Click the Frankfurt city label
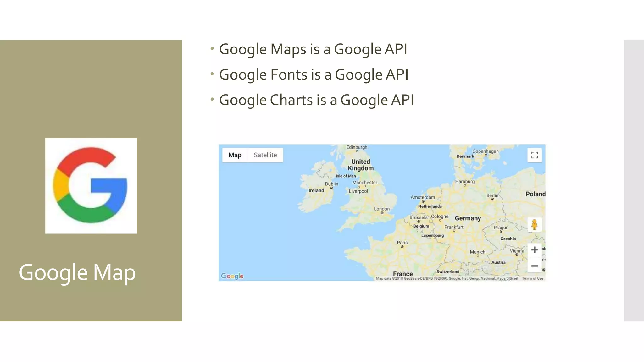Image resolution: width=644 pixels, height=362 pixels. tap(454, 227)
